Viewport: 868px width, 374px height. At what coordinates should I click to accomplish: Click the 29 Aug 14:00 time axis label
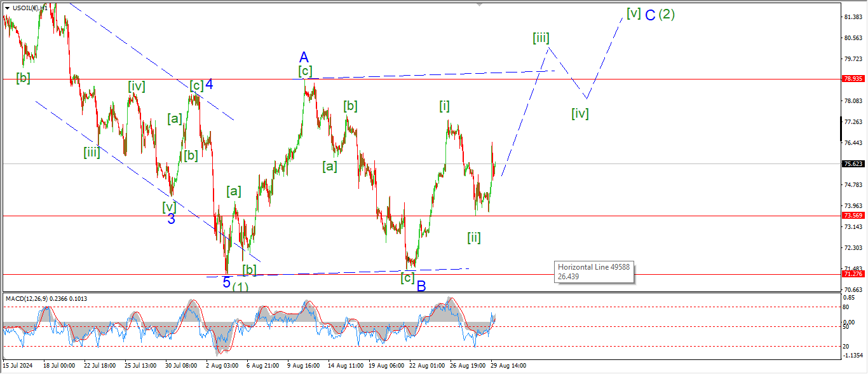coord(508,366)
